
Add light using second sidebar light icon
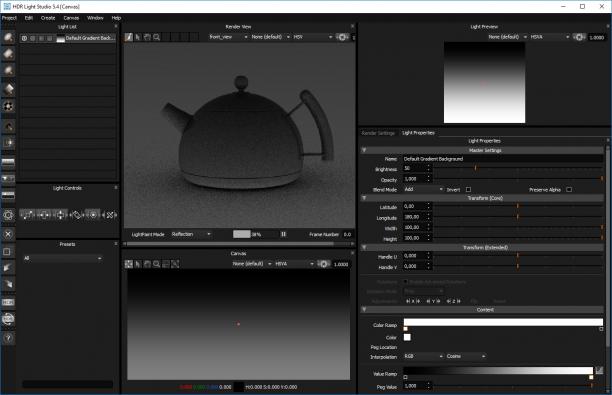[8, 54]
